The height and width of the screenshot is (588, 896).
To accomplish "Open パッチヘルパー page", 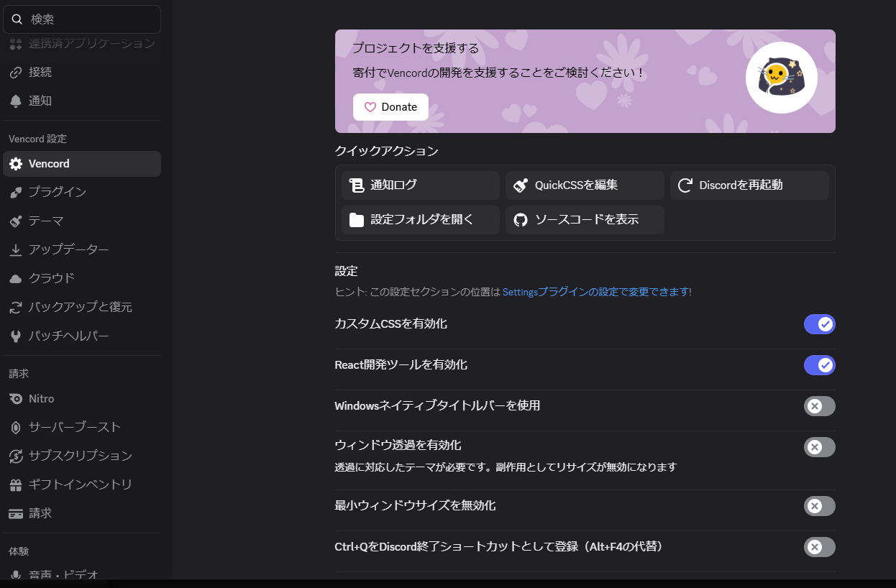I will coord(82,336).
